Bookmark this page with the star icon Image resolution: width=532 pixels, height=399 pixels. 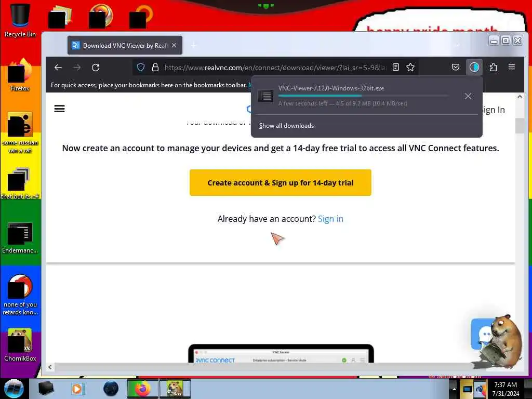[x=410, y=67]
